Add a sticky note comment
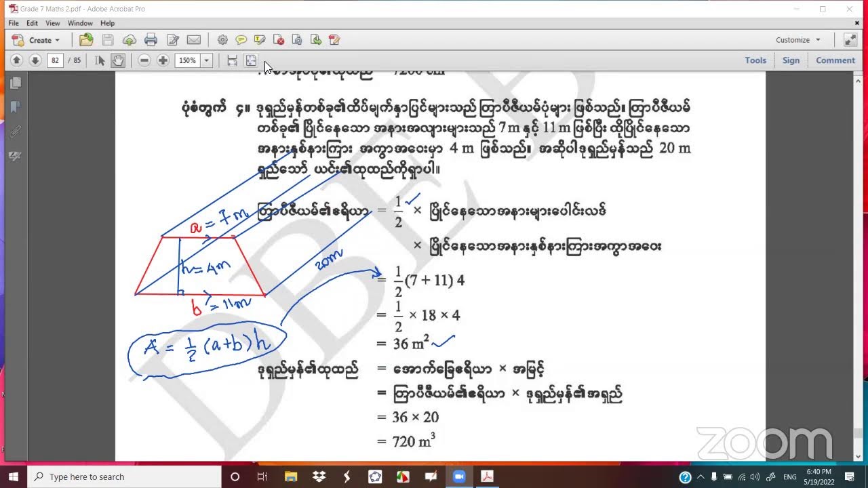Viewport: 868px width, 488px height. (x=241, y=40)
